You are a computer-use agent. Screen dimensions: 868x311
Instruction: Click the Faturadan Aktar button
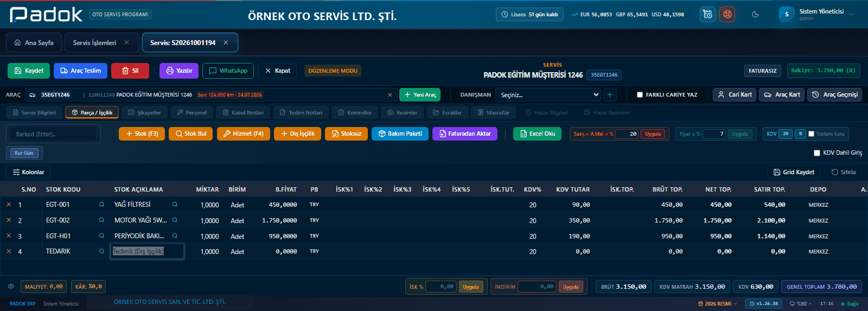[464, 134]
